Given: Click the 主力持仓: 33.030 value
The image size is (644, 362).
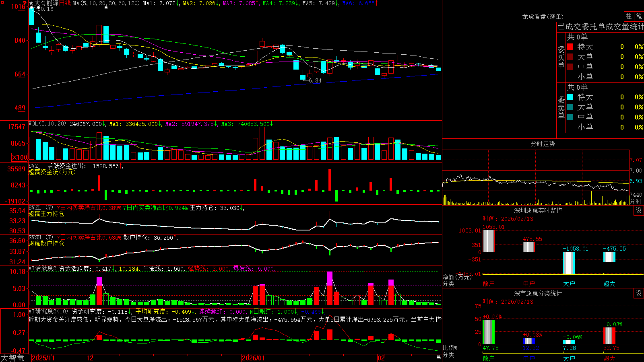Looking at the screenshot, I should click(215, 208).
